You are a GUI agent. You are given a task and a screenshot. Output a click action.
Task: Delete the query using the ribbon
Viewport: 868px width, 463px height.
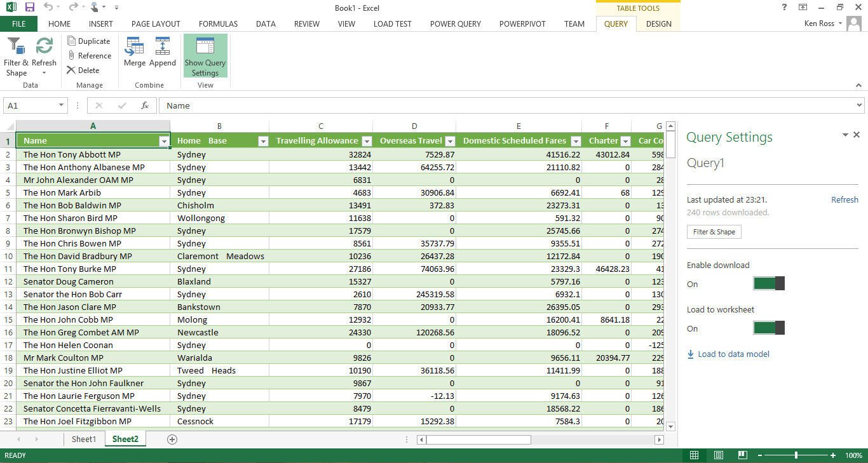pyautogui.click(x=83, y=70)
